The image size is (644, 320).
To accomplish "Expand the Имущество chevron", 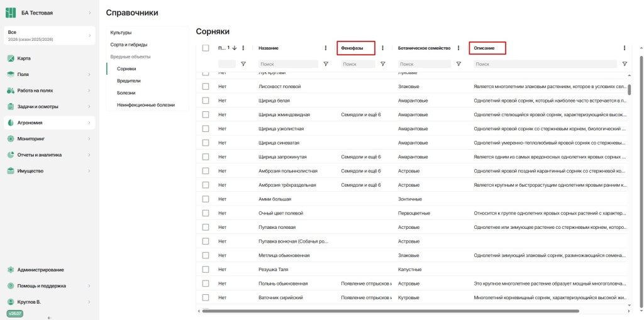I will [89, 171].
